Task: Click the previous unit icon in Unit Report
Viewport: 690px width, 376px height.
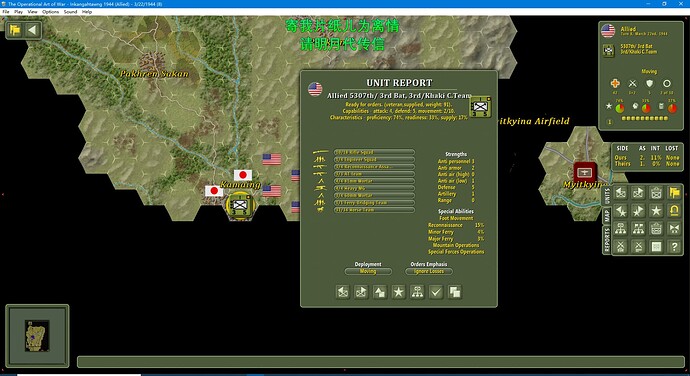Action: [343, 292]
